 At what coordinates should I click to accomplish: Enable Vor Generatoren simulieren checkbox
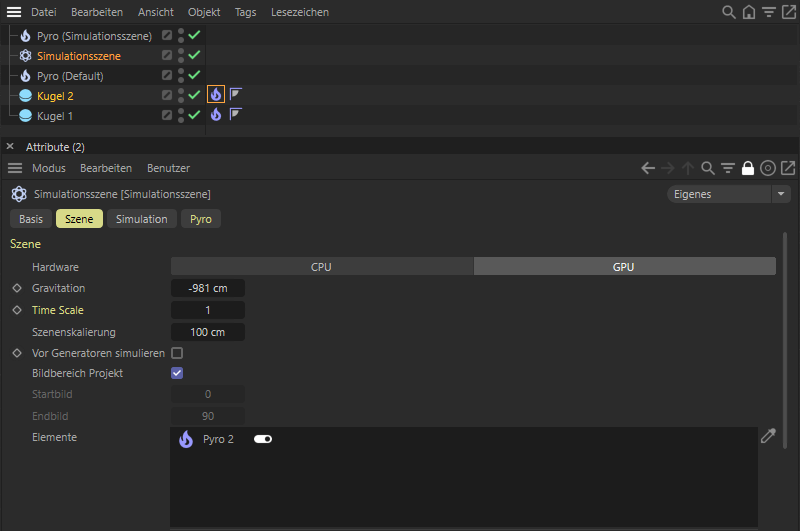pos(177,353)
